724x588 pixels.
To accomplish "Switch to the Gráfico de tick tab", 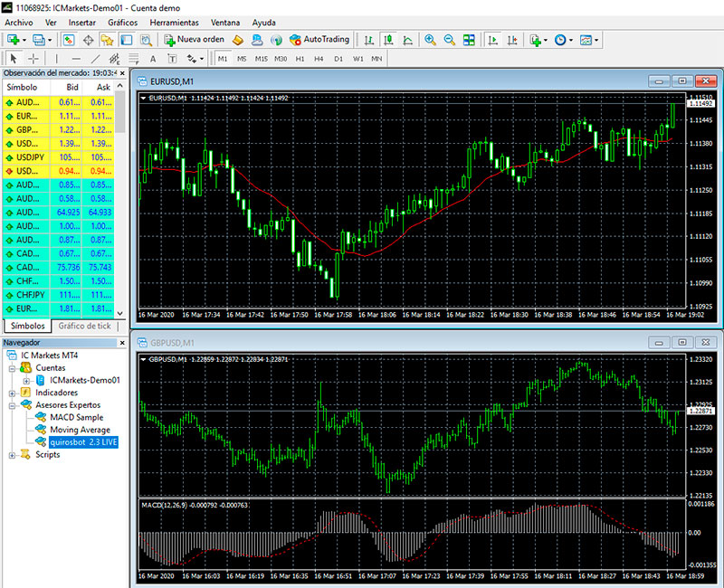I will [x=84, y=326].
